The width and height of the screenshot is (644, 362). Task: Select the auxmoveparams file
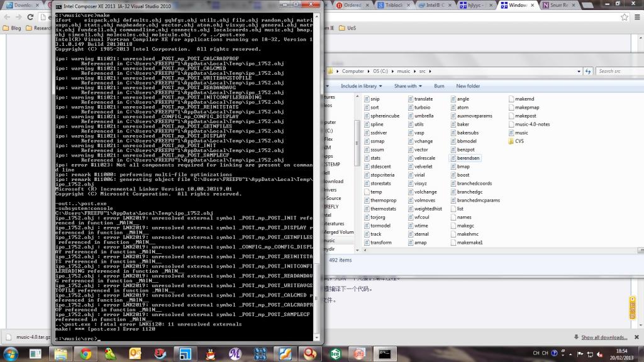point(472,116)
